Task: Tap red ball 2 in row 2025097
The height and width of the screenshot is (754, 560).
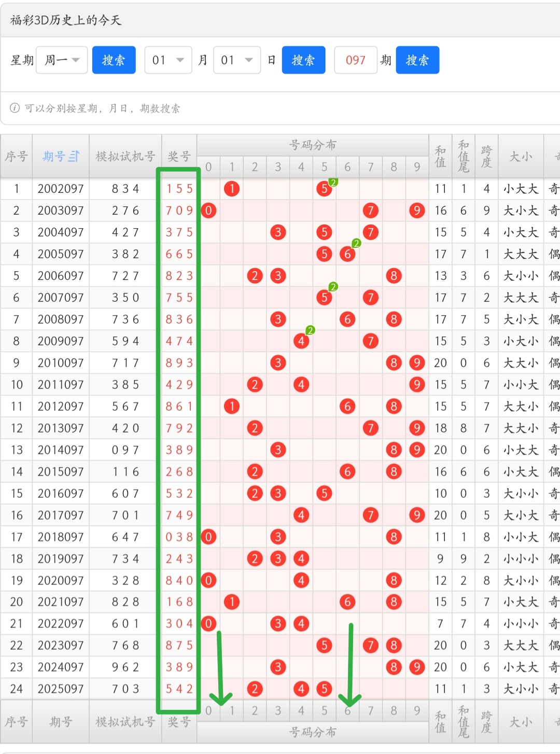Action: [255, 689]
